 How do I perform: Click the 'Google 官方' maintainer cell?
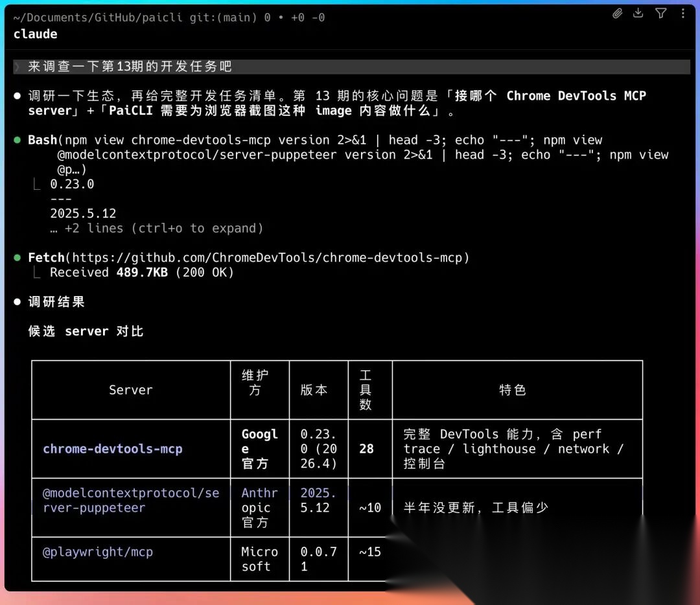259,449
